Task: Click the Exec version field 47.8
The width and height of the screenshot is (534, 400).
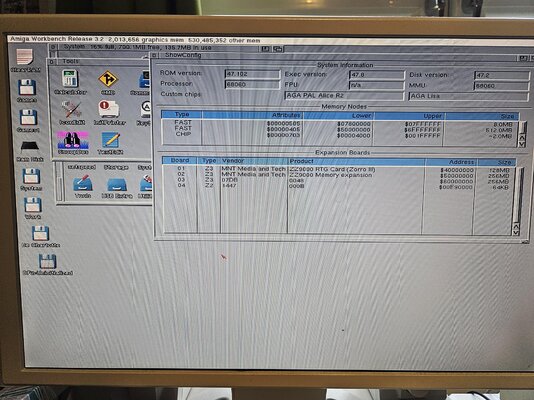Action: (x=377, y=75)
